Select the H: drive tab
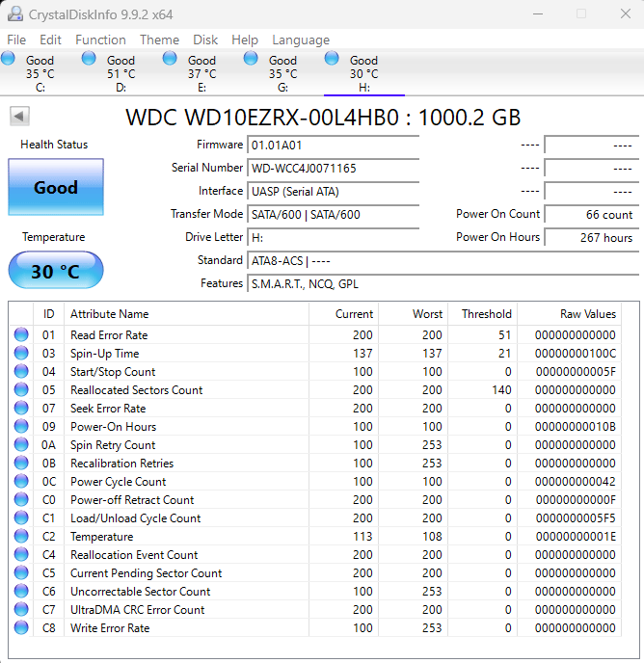Viewport: 644px width, 663px height. pyautogui.click(x=363, y=72)
